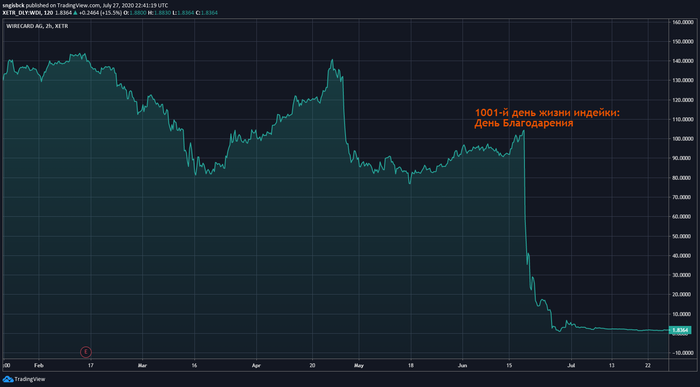Screen dimensions: 700x387
Task: Click the TradingView cloud logo icon
Action: click(8, 379)
